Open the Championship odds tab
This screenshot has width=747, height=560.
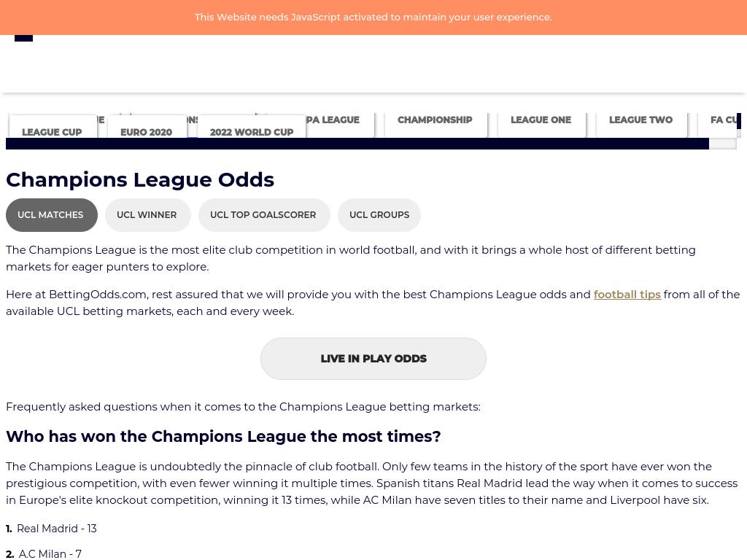point(435,120)
